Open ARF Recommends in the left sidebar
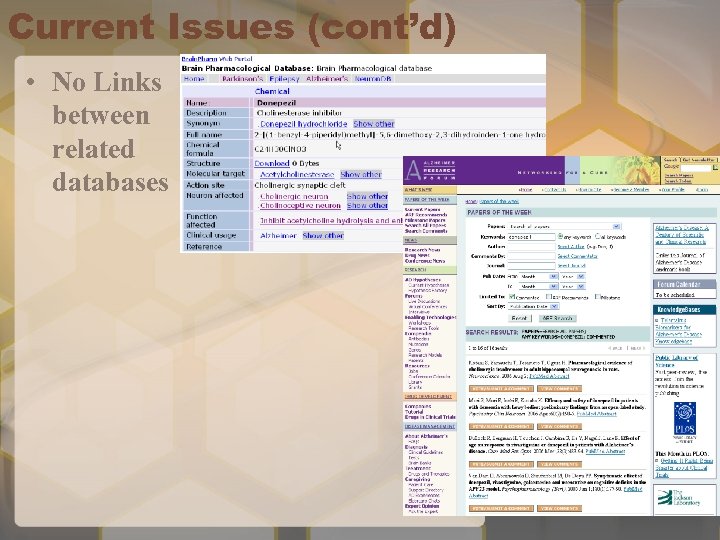Viewport: 720px width, 540px height. pos(426,215)
